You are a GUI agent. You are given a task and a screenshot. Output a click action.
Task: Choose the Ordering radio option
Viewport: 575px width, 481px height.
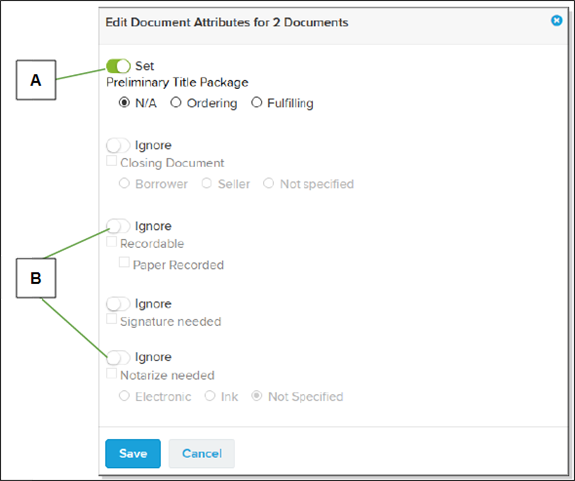(x=176, y=102)
